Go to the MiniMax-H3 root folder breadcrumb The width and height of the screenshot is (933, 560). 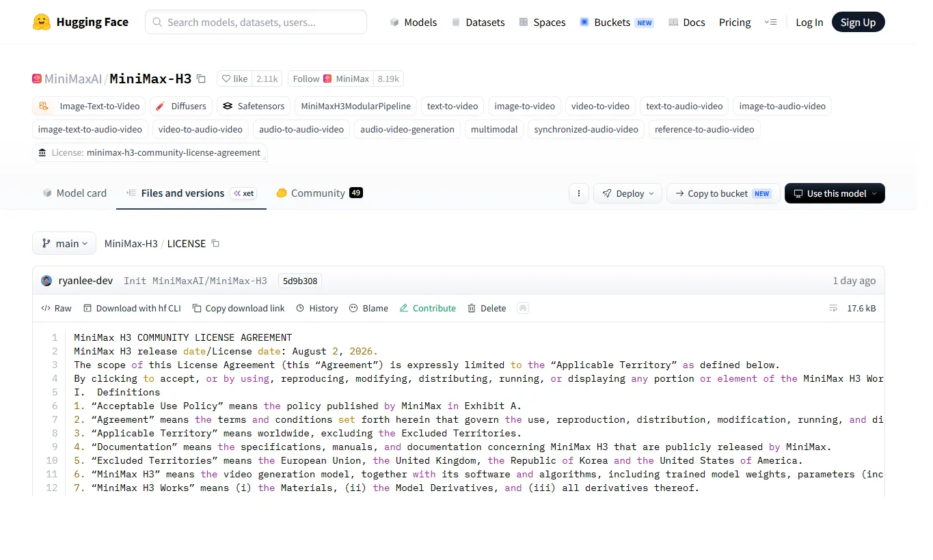pyautogui.click(x=131, y=243)
